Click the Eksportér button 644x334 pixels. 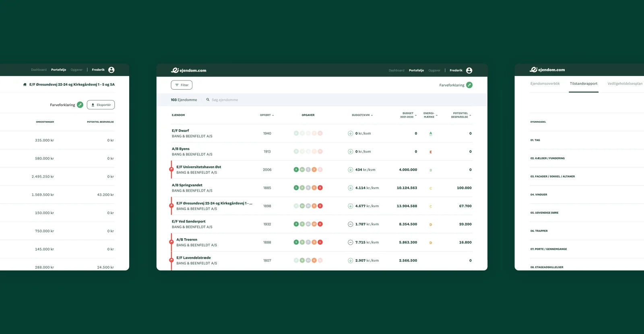[101, 105]
